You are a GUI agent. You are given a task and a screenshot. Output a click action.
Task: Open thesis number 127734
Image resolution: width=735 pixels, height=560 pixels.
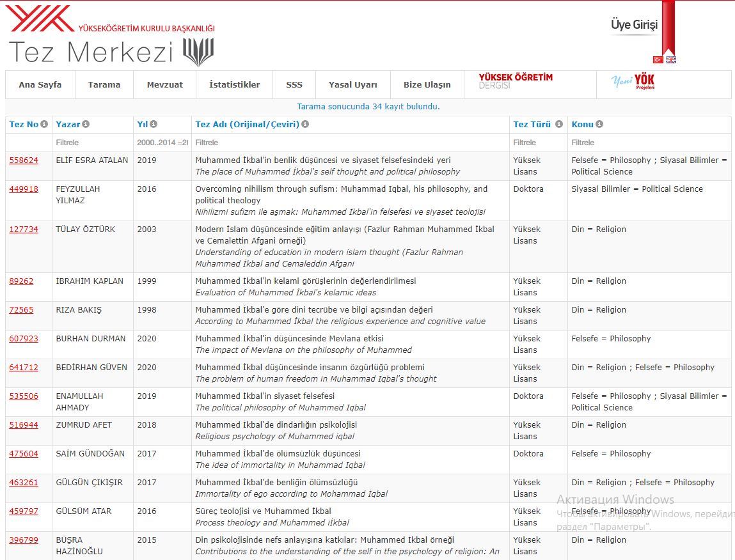(24, 229)
